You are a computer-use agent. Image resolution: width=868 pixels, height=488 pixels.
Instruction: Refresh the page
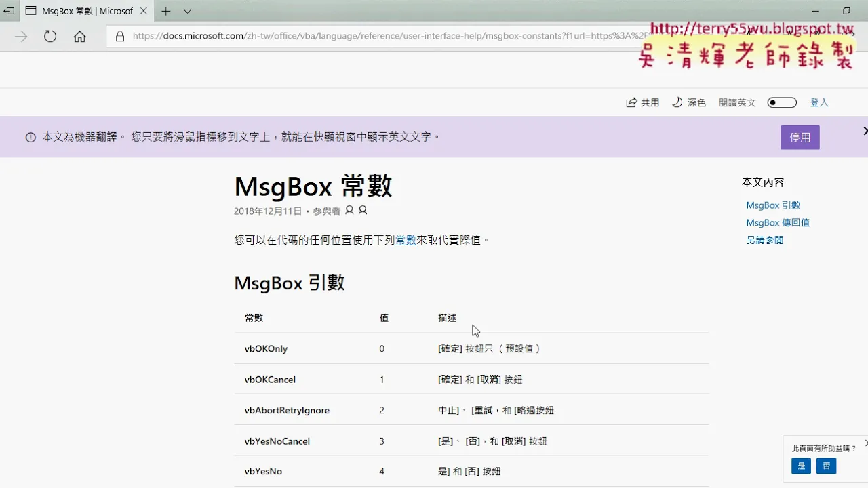50,37
